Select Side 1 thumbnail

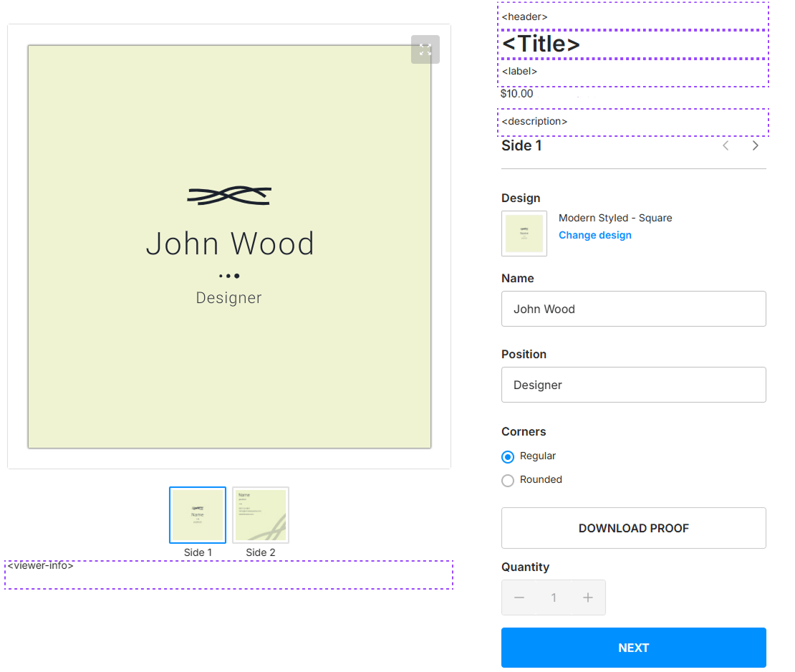(x=198, y=515)
